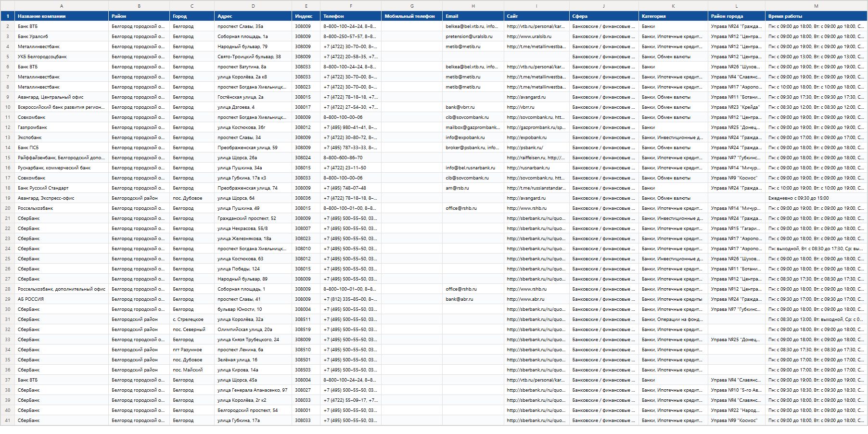Click address "бульвар Юности, 10"
The width and height of the screenshot is (868, 434).
[253, 309]
